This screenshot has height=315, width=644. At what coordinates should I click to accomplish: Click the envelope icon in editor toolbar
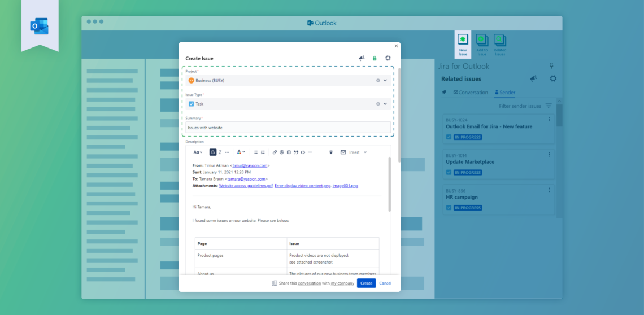[x=343, y=152]
